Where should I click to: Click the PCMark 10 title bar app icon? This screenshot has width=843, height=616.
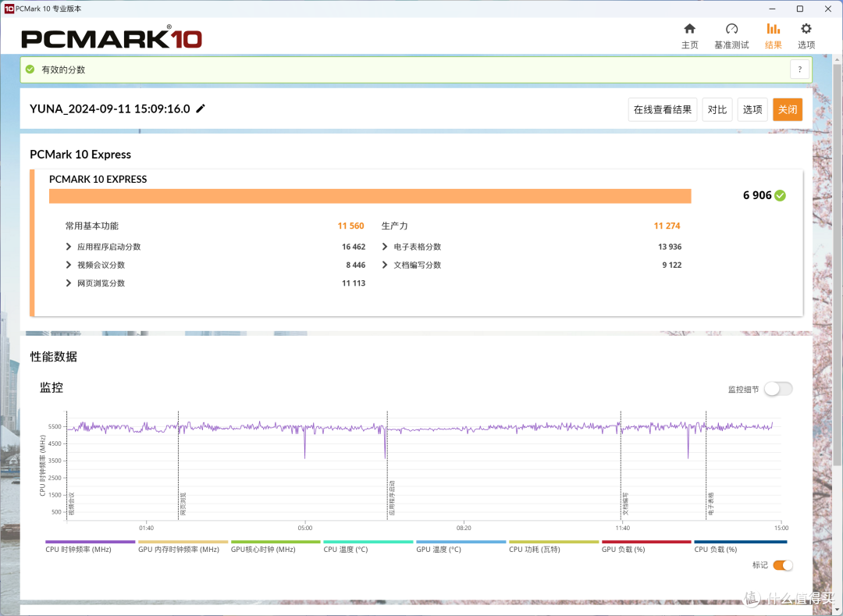[x=9, y=9]
